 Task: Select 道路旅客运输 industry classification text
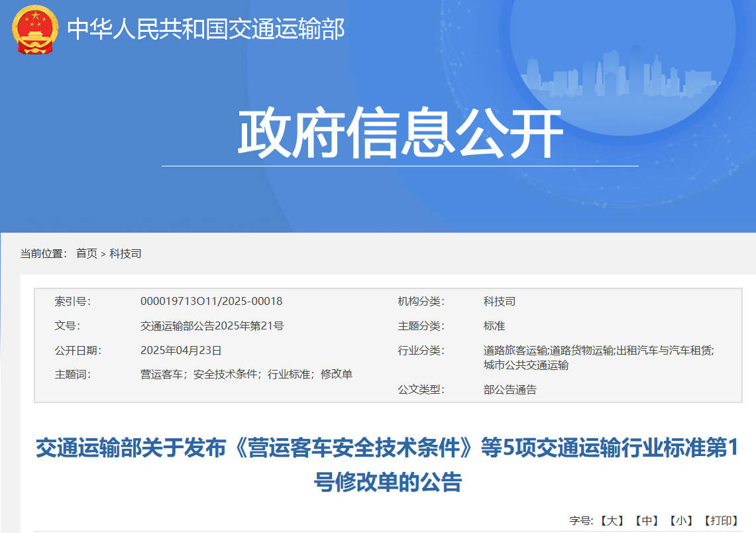pyautogui.click(x=515, y=350)
